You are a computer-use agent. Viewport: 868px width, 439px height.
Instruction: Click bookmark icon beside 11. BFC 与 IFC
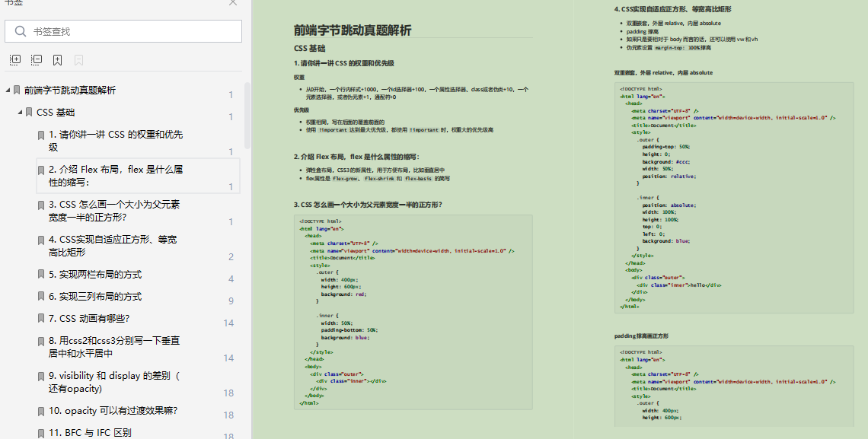coord(41,434)
